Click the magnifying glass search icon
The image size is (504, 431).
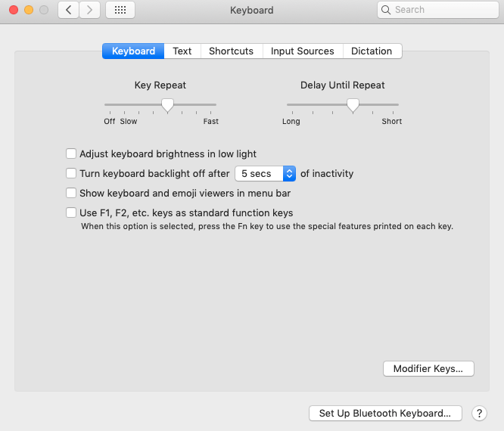click(x=387, y=10)
